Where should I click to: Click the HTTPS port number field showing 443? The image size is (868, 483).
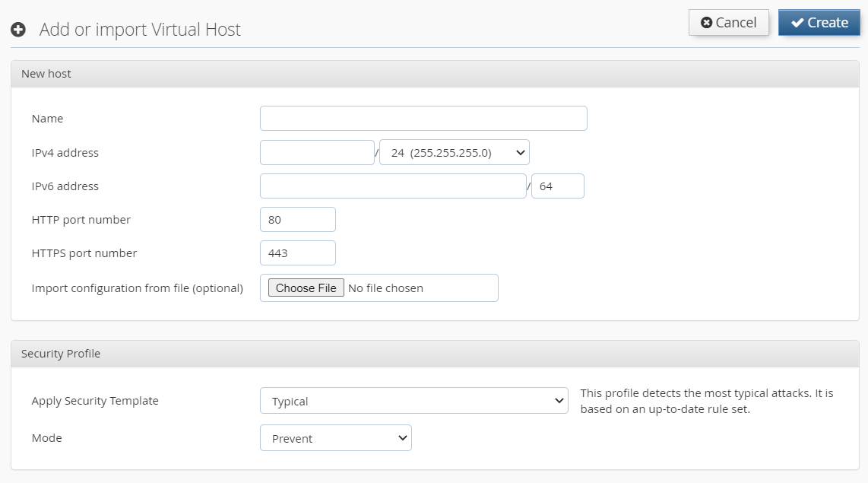297,253
